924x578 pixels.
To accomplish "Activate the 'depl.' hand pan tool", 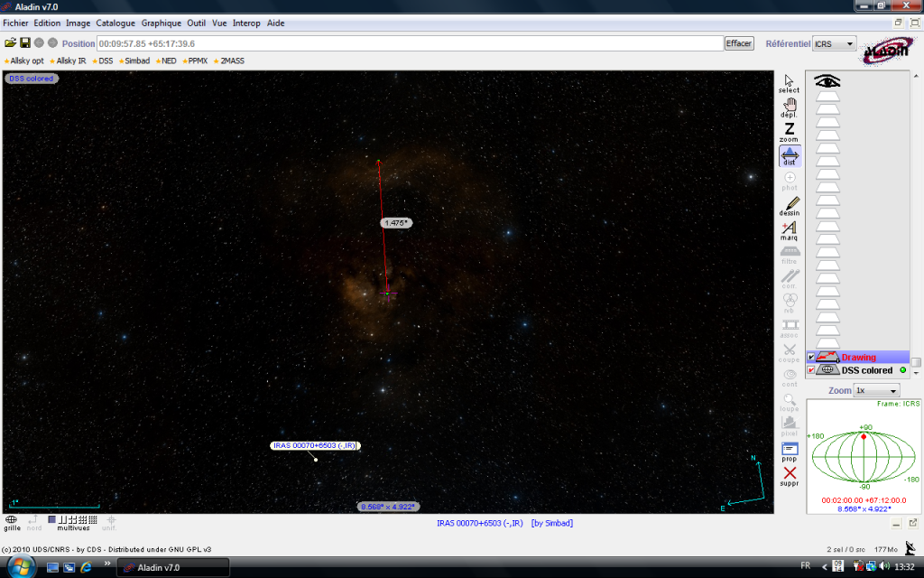I will point(789,108).
